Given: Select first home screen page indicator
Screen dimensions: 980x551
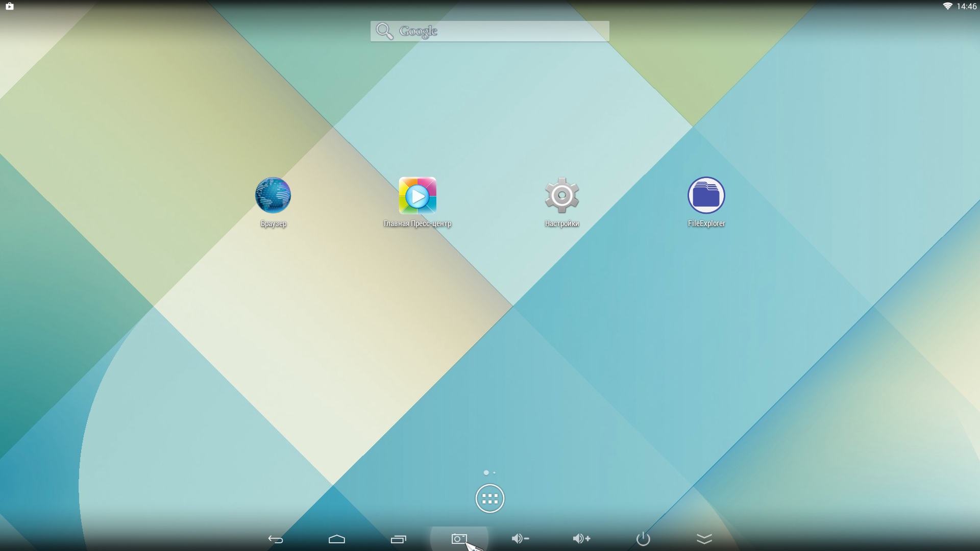Looking at the screenshot, I should [486, 473].
